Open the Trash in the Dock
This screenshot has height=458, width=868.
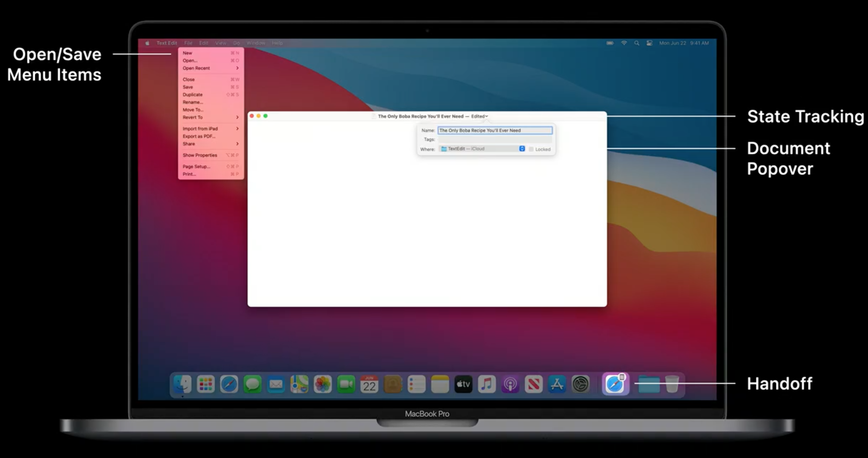(x=672, y=384)
